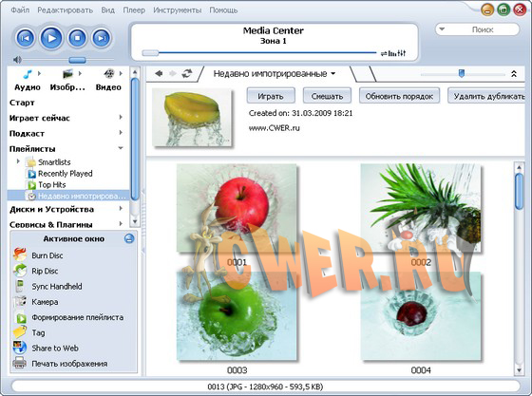Click the playback position slider handle
The width and height of the screenshot is (532, 396).
click(x=150, y=53)
